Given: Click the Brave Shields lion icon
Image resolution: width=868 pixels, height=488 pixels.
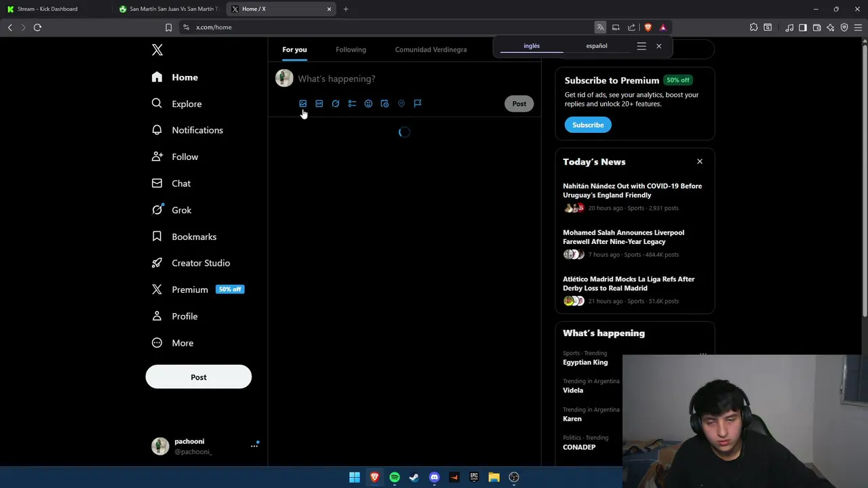Looking at the screenshot, I should 648,27.
